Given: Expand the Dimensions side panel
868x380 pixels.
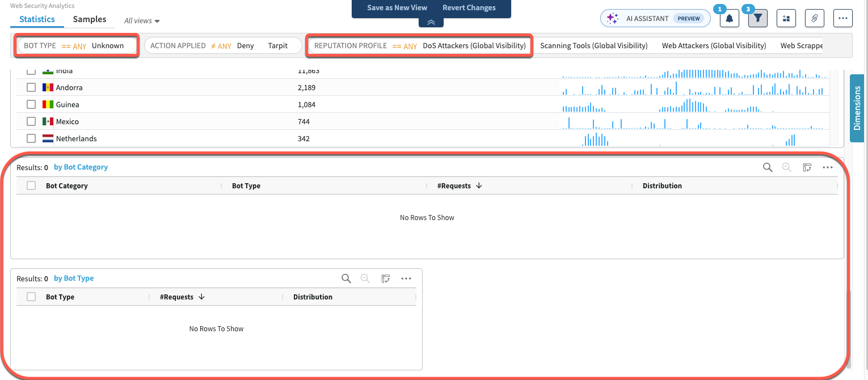Looking at the screenshot, I should point(857,108).
